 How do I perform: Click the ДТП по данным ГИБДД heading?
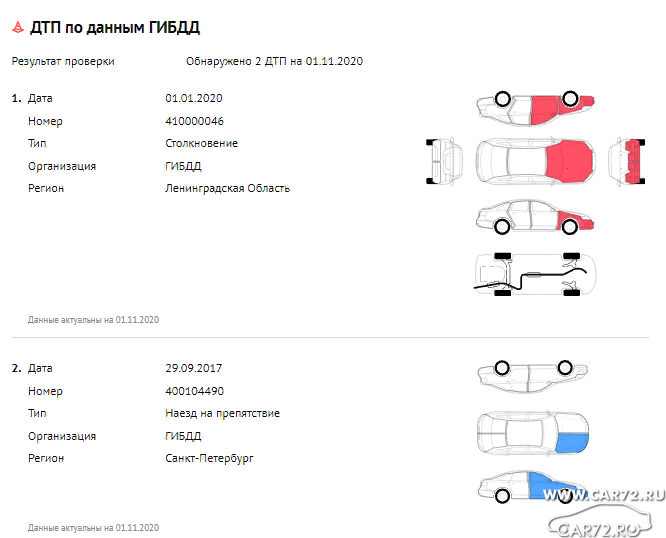point(115,28)
